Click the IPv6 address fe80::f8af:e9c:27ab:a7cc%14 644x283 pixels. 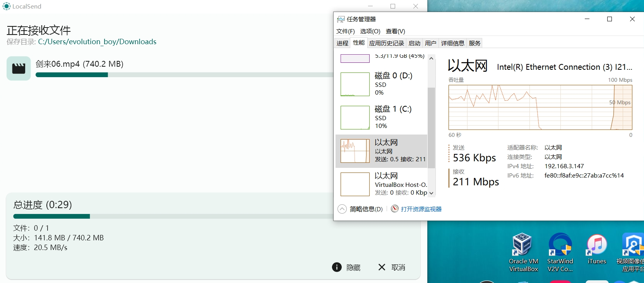(x=584, y=175)
